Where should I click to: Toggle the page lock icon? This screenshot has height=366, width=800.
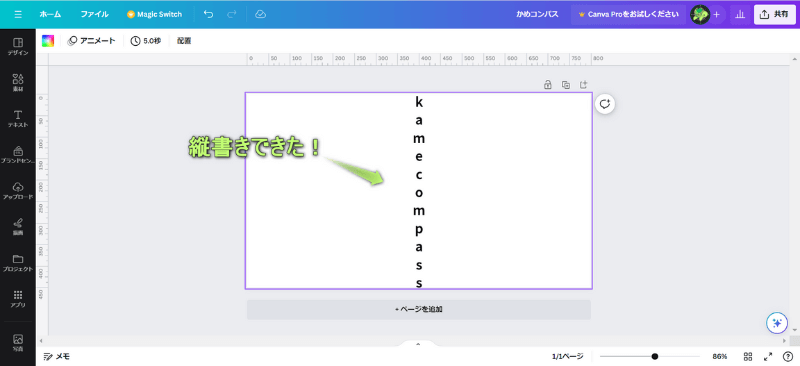(548, 85)
